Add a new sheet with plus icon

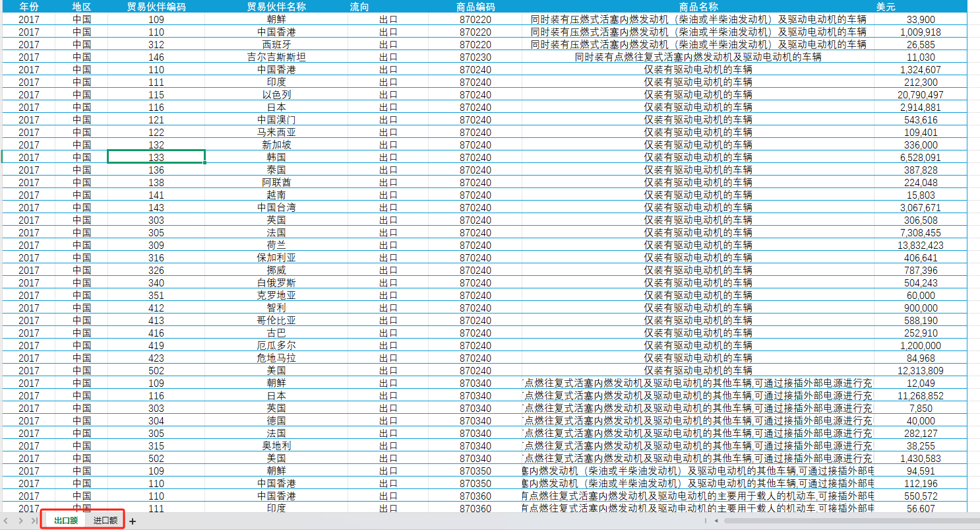[x=133, y=521]
